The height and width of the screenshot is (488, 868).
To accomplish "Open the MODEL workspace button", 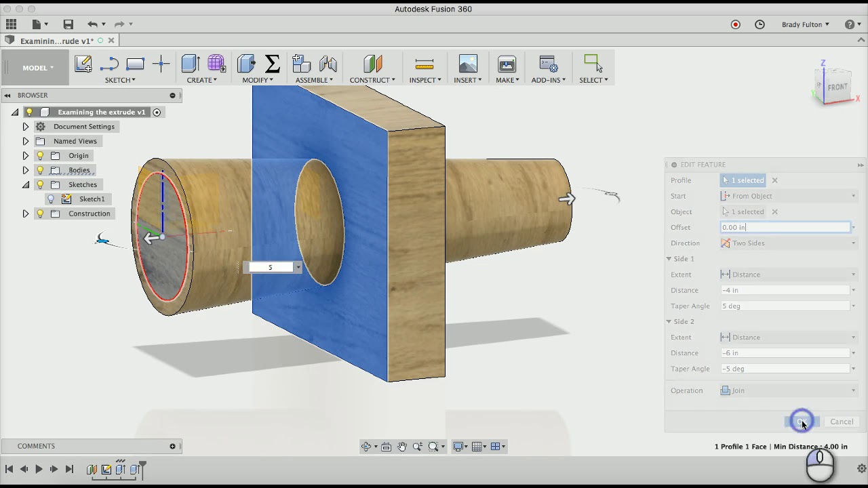I will tap(37, 68).
